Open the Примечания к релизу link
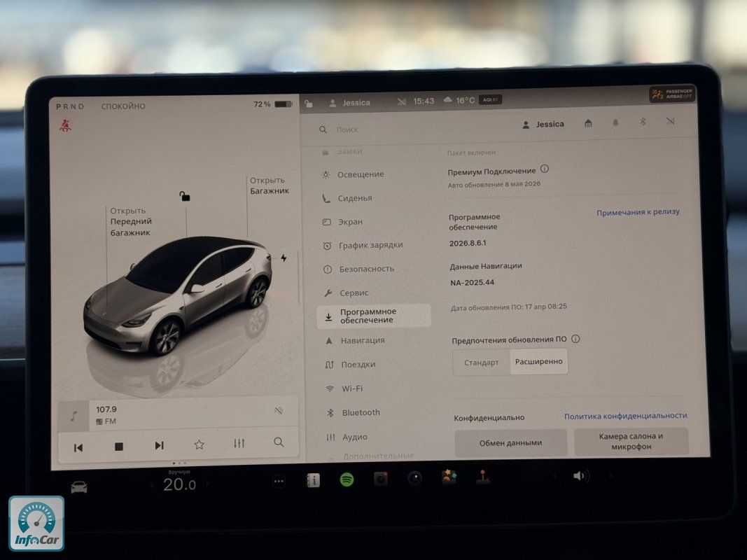The image size is (747, 560). pos(637,212)
